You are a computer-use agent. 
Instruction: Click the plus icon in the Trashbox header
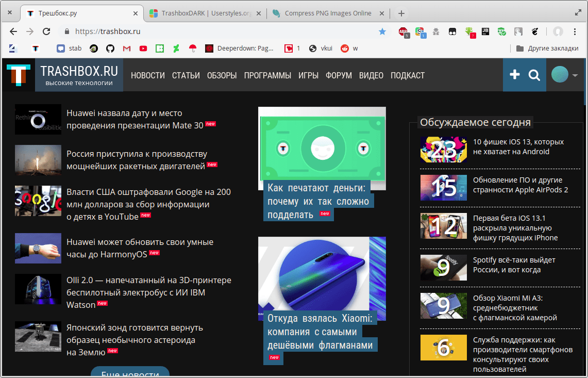pos(514,75)
